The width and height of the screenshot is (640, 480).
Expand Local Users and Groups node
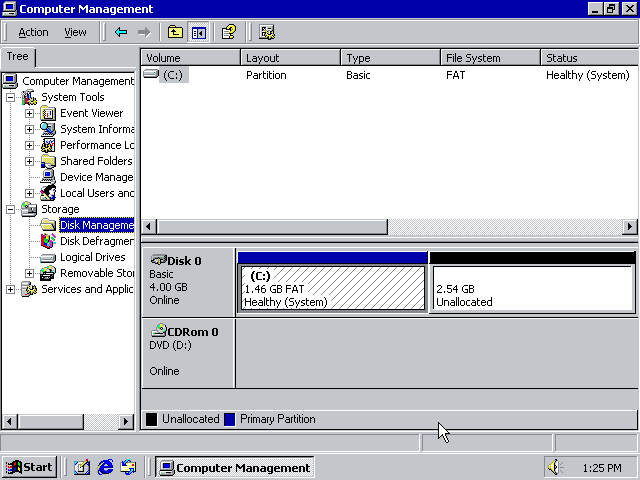click(29, 193)
